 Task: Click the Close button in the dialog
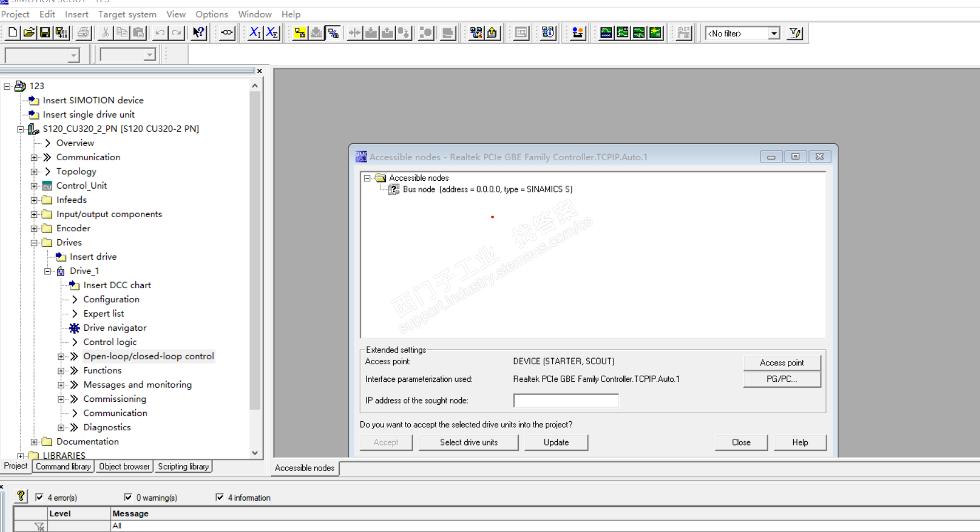(741, 442)
